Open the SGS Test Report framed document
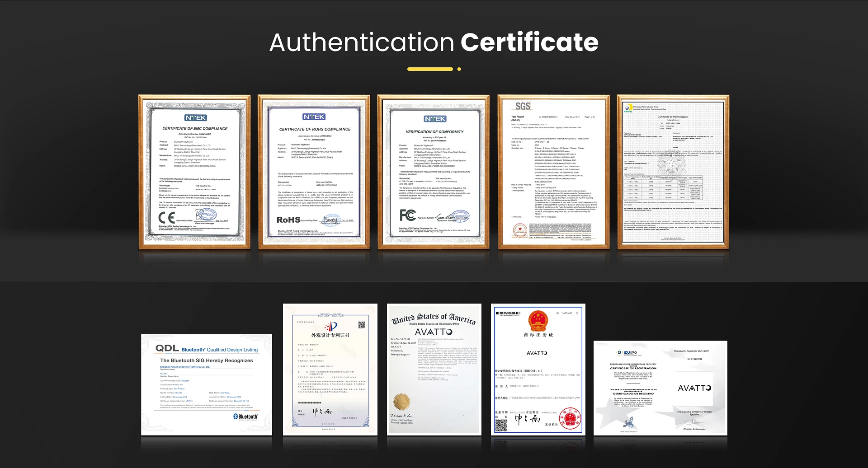Viewport: 868px width, 468px height. [553, 172]
